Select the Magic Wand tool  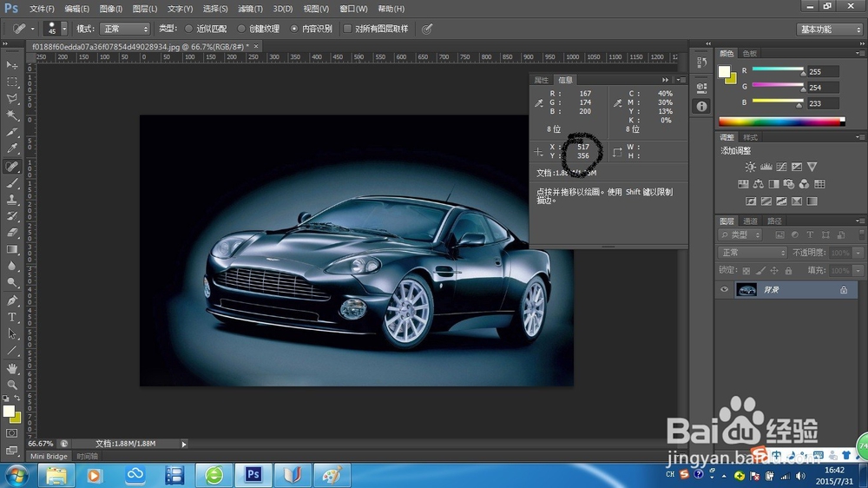pos(12,115)
